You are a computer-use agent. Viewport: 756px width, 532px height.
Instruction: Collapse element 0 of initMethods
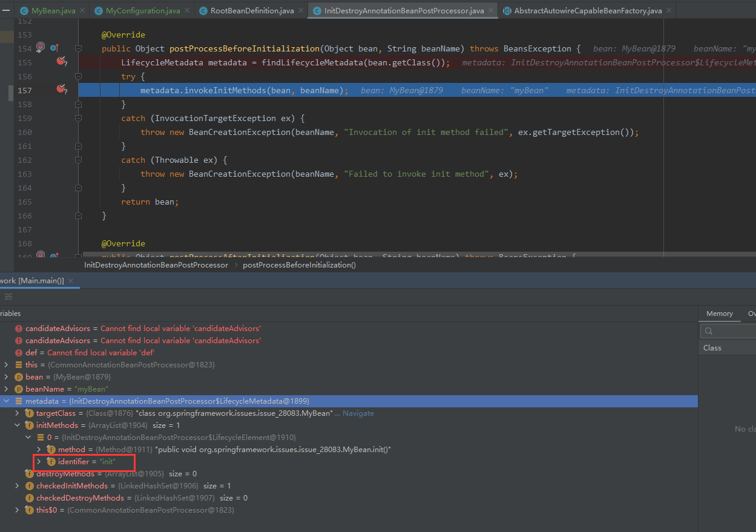tap(28, 438)
